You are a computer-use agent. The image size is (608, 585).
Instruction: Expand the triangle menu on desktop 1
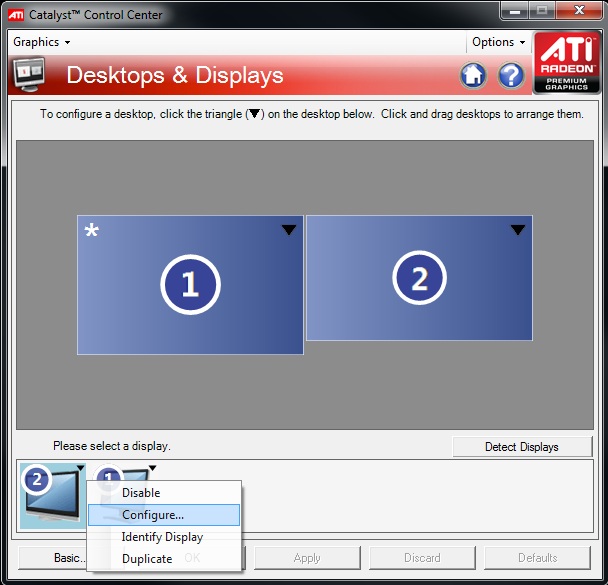coord(289,230)
